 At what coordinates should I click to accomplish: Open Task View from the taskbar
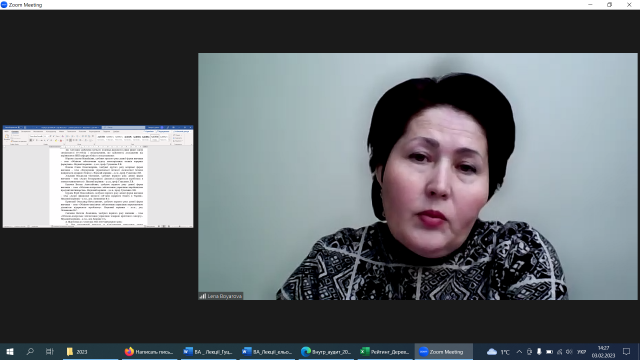coord(49,351)
